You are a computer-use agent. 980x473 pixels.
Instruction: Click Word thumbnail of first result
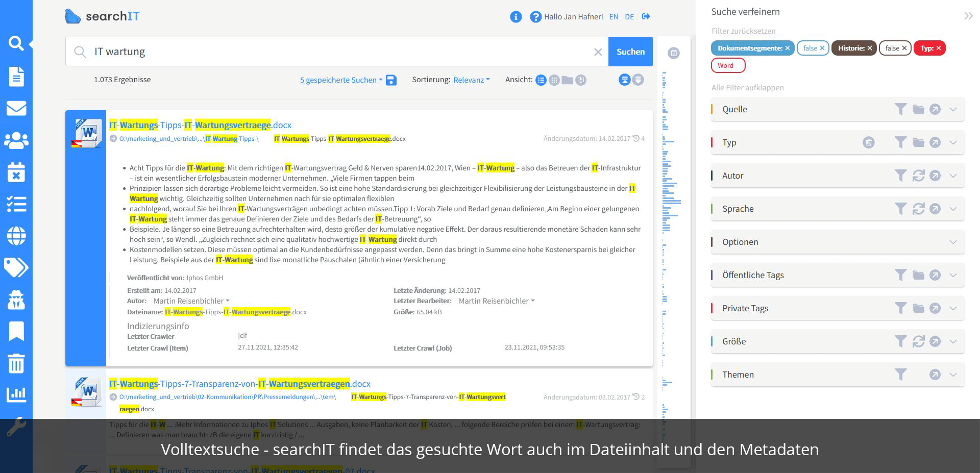coord(88,133)
